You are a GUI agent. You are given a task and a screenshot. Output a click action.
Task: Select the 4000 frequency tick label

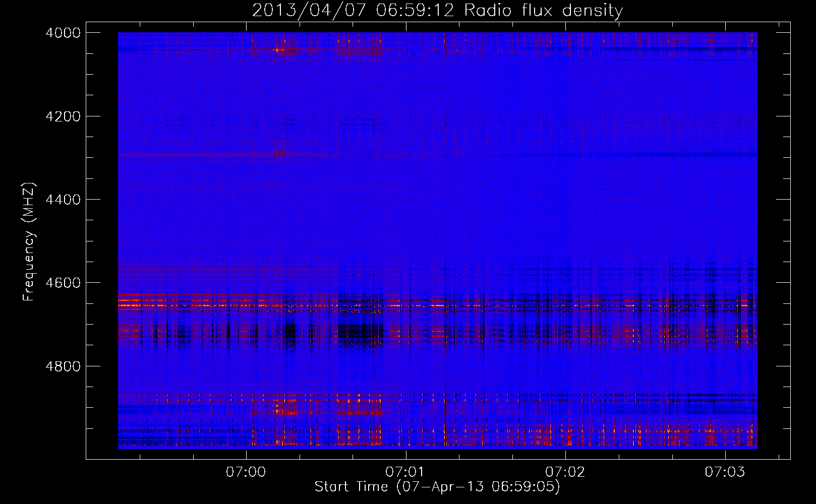pos(63,33)
